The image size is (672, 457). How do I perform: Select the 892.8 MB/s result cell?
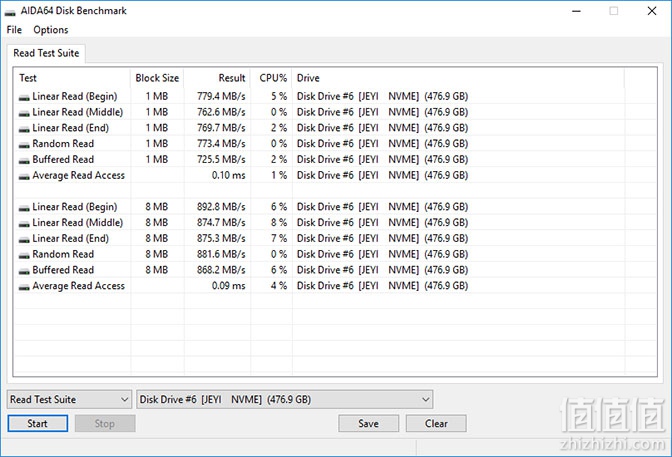(x=221, y=207)
